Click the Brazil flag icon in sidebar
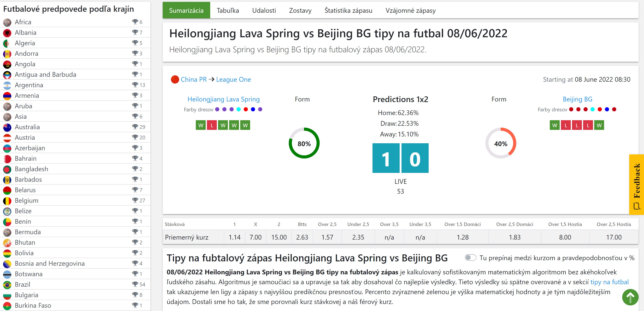 pos(7,284)
